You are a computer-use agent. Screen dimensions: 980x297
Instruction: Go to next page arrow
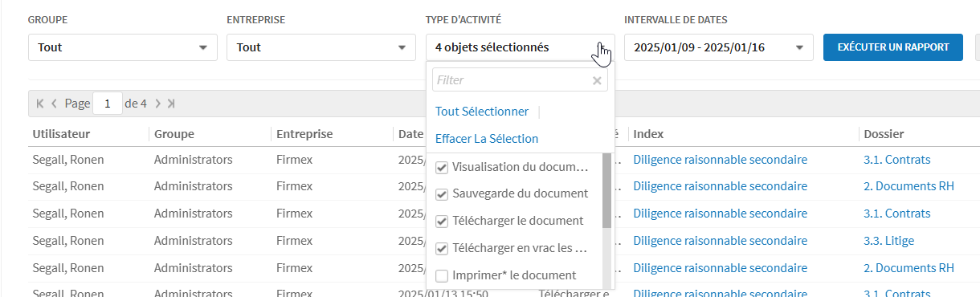point(158,104)
